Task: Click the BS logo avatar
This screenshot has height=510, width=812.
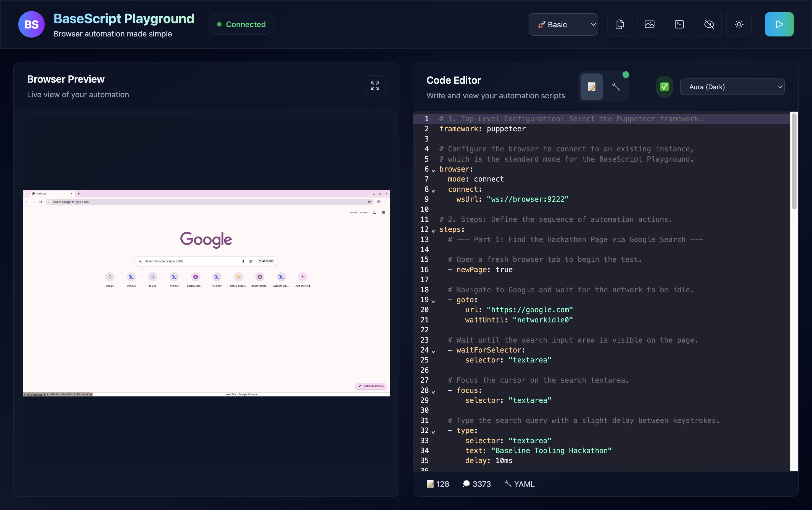Action: 31,24
